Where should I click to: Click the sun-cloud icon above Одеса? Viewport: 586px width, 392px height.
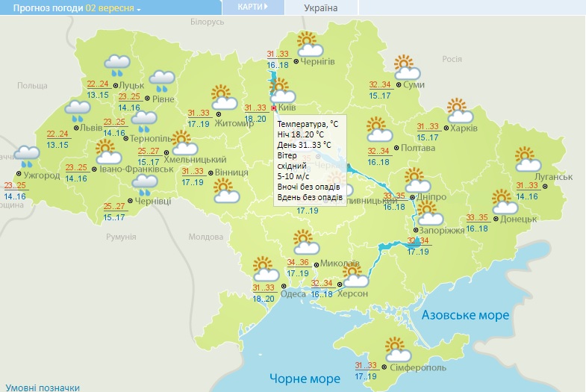tap(266, 269)
